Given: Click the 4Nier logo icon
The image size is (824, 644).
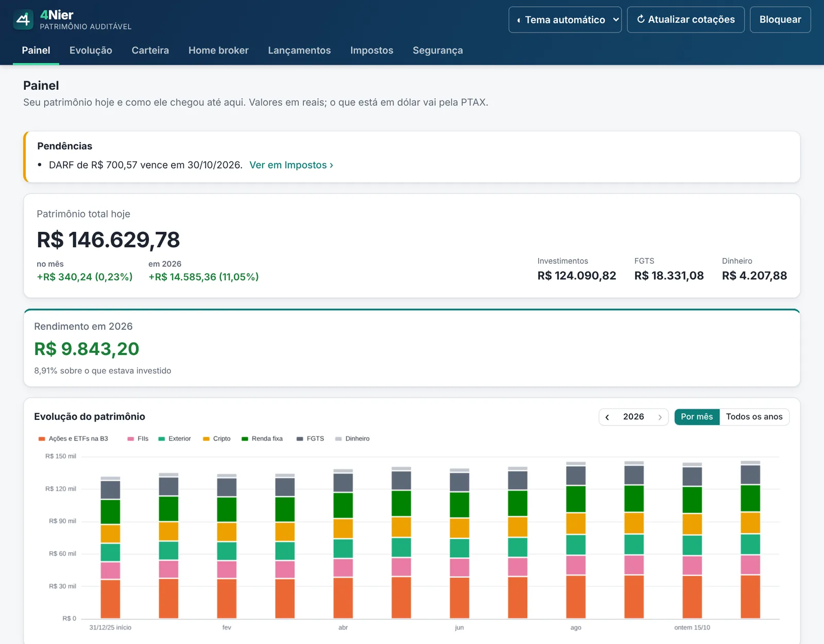Looking at the screenshot, I should click(x=23, y=20).
